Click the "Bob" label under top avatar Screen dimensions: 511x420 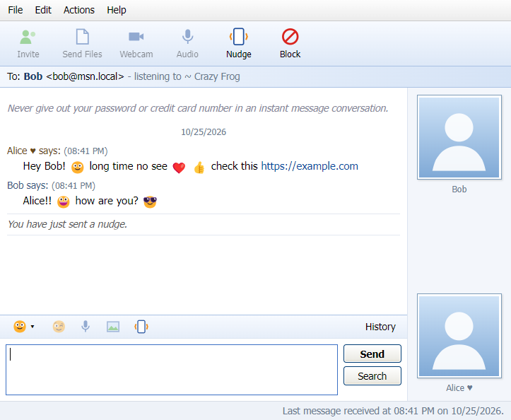[x=459, y=189]
